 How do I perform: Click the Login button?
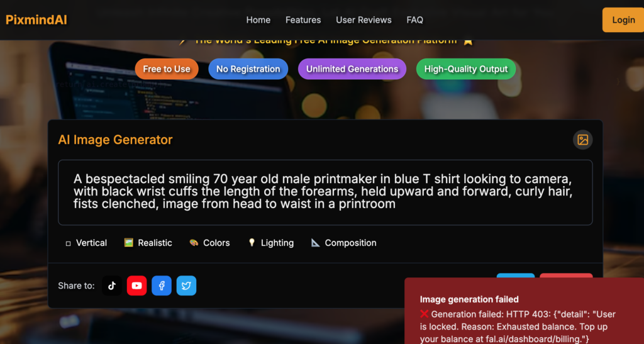click(623, 19)
